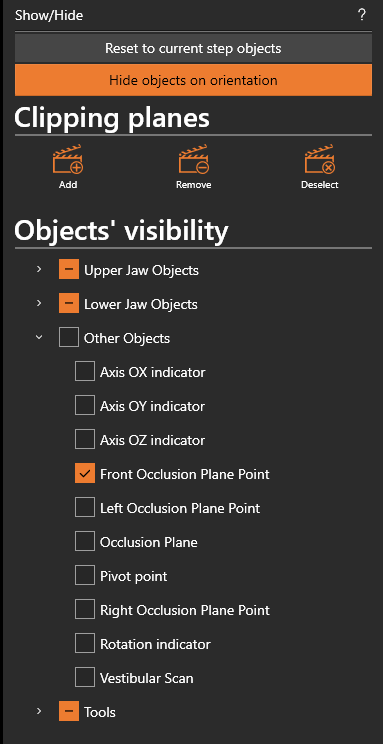The width and height of the screenshot is (383, 744).
Task: Expand the Tools tree node
Action: pyautogui.click(x=39, y=711)
